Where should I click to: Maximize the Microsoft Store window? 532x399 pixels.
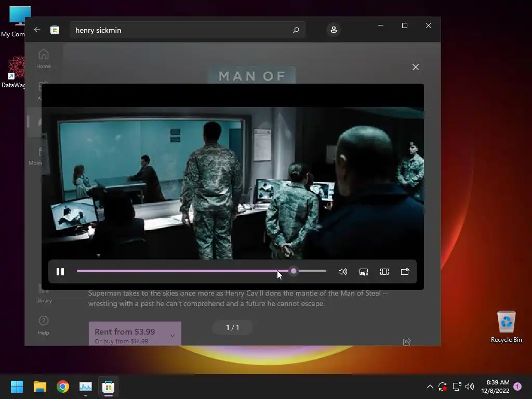tap(404, 25)
